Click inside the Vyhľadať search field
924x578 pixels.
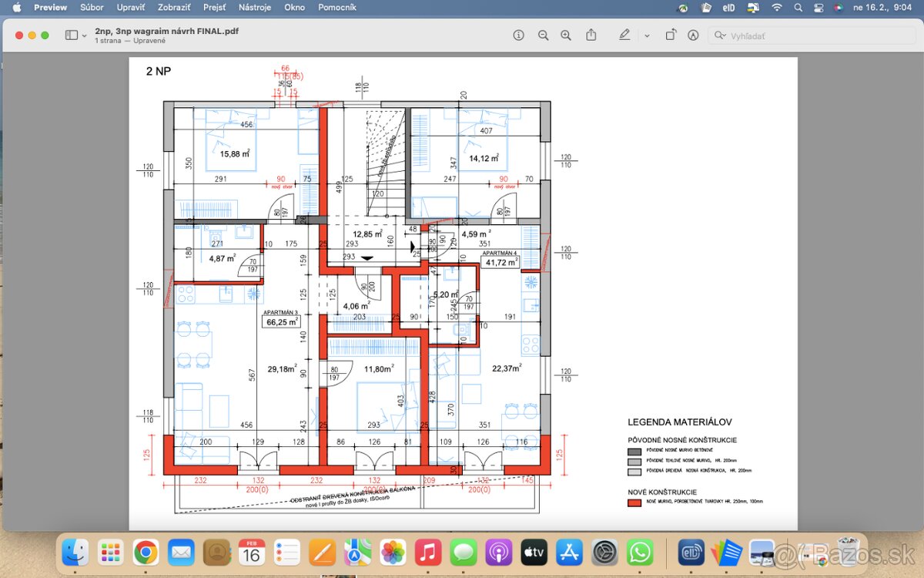[x=808, y=35]
